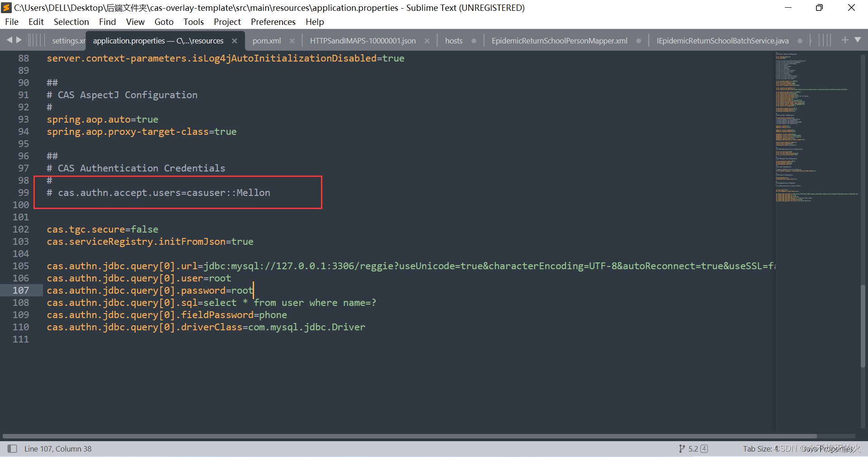Close unsaved EpidemicReturnSchoolPersonMapper.xml tab dot
This screenshot has height=457, width=868.
(638, 41)
